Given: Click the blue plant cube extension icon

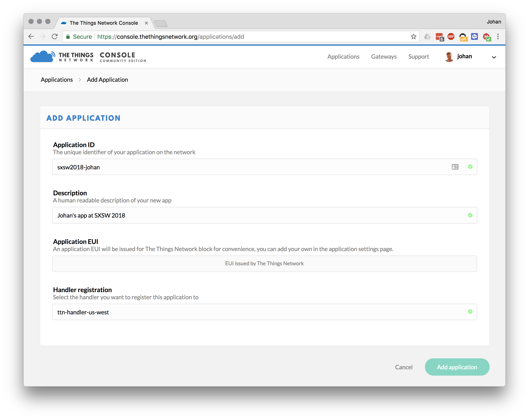Looking at the screenshot, I should 474,36.
